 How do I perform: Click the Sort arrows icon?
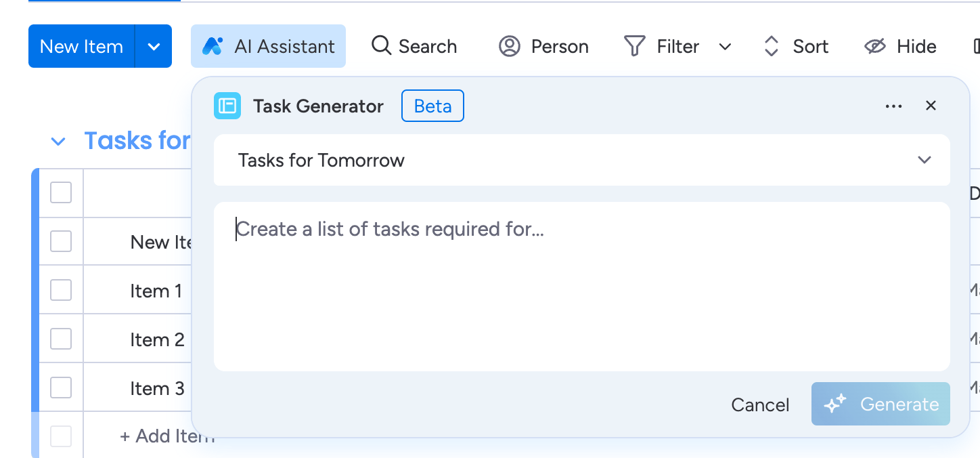(771, 46)
